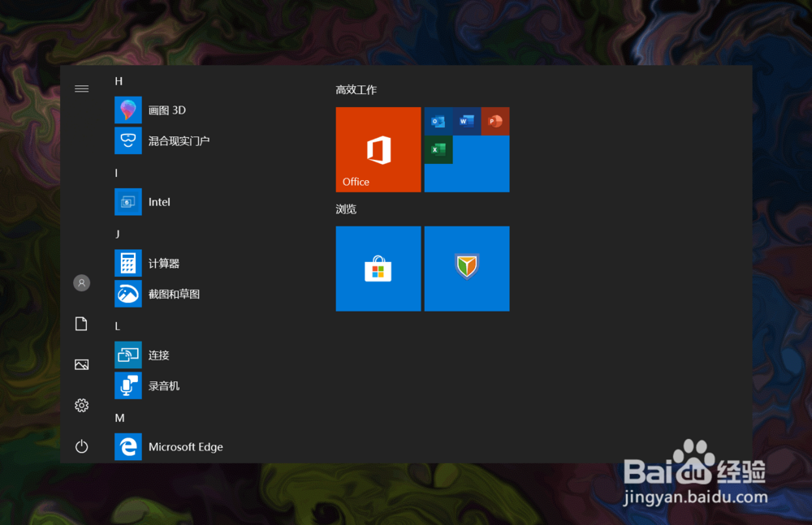The height and width of the screenshot is (525, 812).
Task: Click the 画图 3D label
Action: coord(166,110)
